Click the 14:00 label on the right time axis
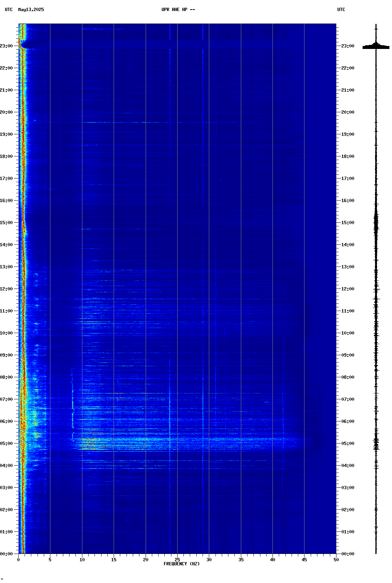392x583 pixels. pos(348,245)
